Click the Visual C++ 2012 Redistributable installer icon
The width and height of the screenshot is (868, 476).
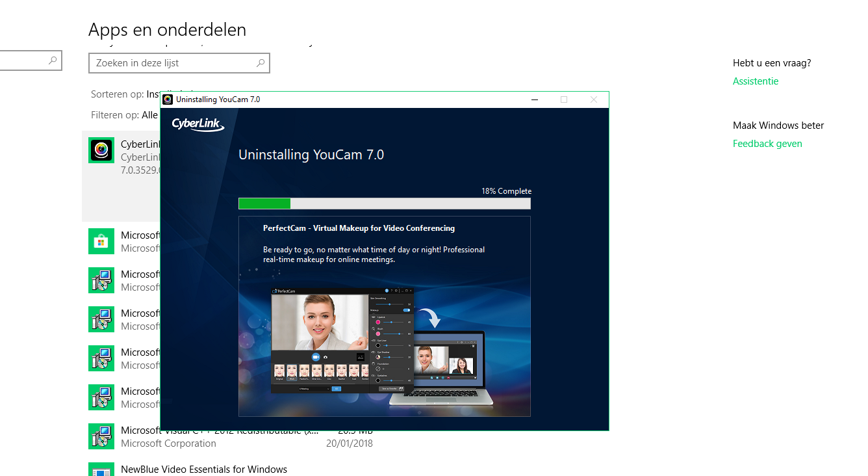[101, 436]
